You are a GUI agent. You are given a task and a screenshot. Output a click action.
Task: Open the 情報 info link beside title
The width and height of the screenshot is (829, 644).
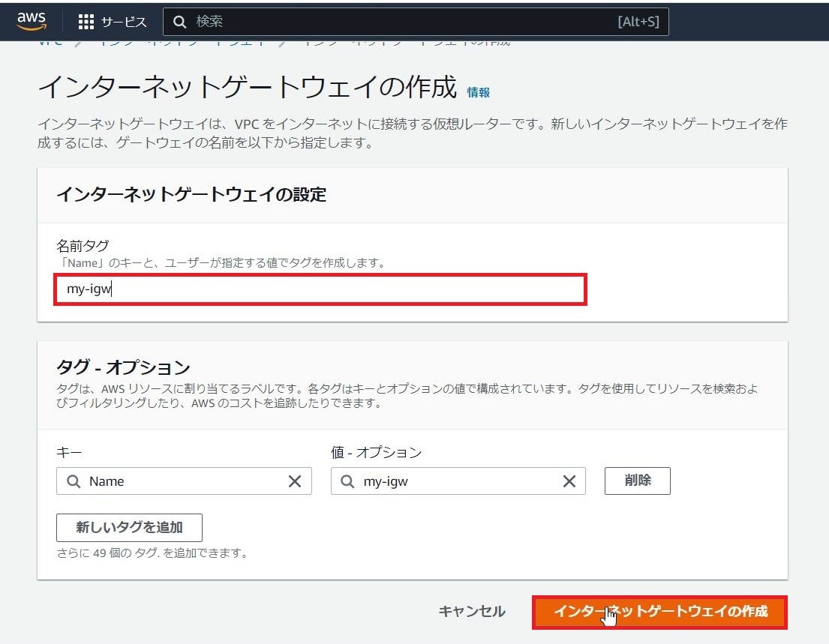tap(478, 92)
